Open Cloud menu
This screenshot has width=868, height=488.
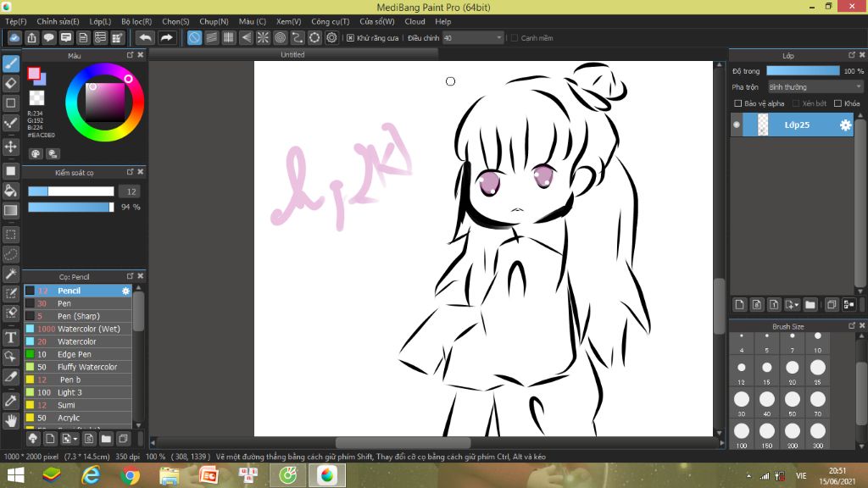click(x=415, y=21)
